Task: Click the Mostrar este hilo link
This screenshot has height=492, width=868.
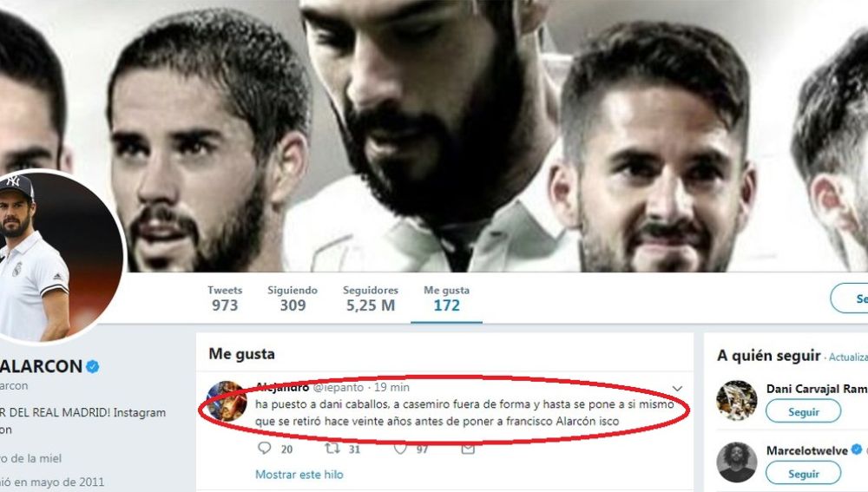Action: click(299, 475)
